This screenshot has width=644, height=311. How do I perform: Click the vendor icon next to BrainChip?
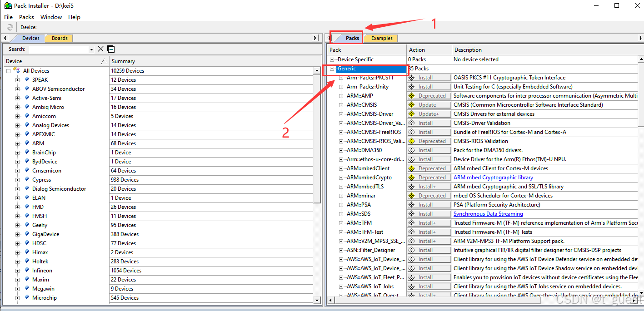[27, 152]
